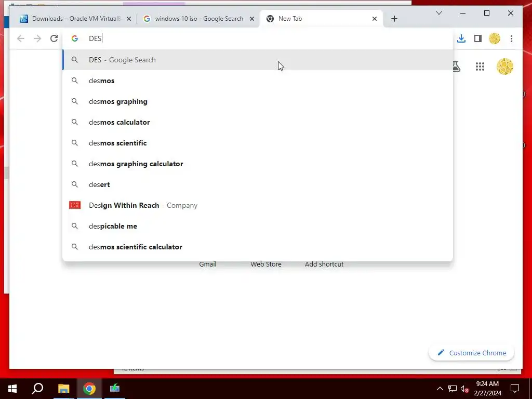
Task: Click the browser forward arrow
Action: tap(37, 38)
